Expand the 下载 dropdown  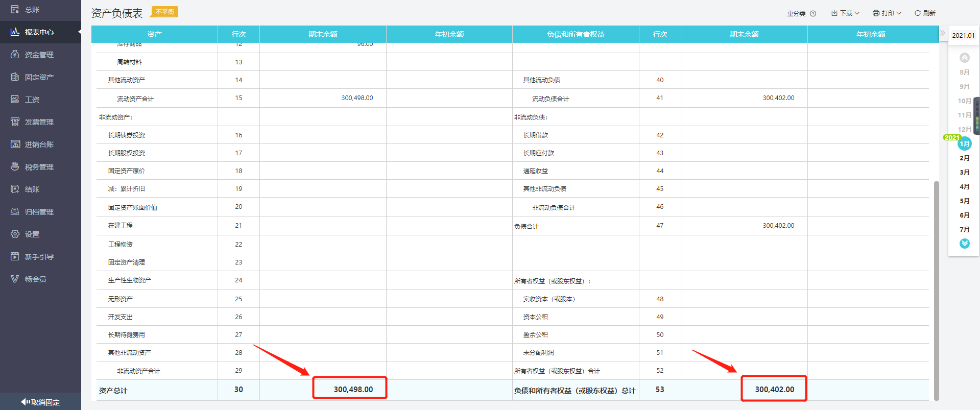click(x=846, y=13)
